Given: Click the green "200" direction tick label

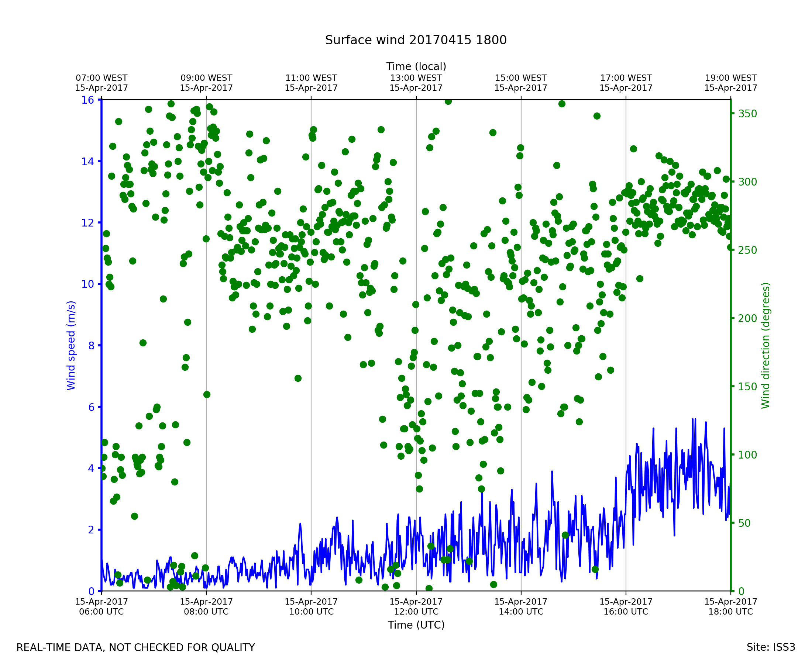Looking at the screenshot, I should [x=747, y=319].
